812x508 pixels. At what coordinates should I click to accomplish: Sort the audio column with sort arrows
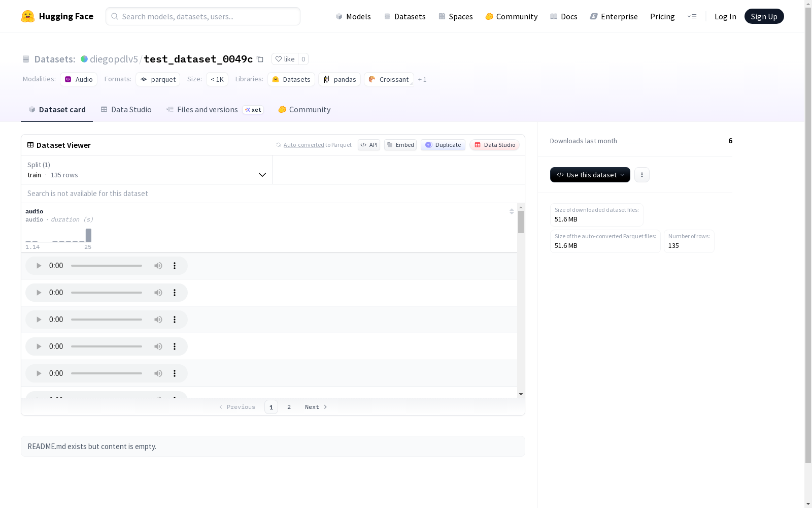point(512,211)
